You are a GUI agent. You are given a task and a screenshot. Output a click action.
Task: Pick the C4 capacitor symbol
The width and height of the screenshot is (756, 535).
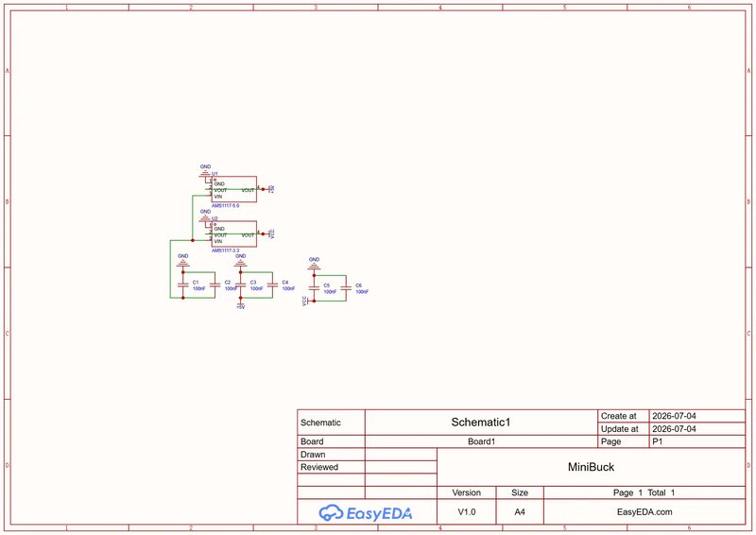coord(272,285)
